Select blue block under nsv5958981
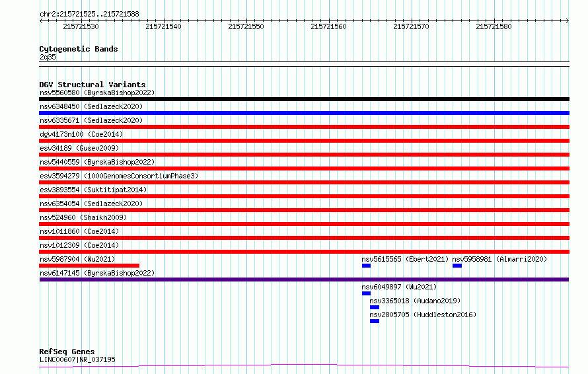This screenshot has width=588, height=374. tap(457, 266)
